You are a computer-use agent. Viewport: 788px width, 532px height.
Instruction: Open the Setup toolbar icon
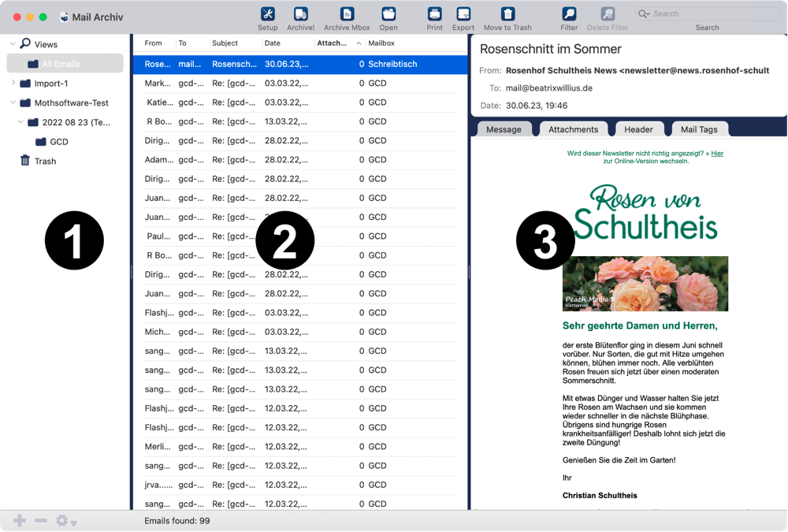point(268,14)
